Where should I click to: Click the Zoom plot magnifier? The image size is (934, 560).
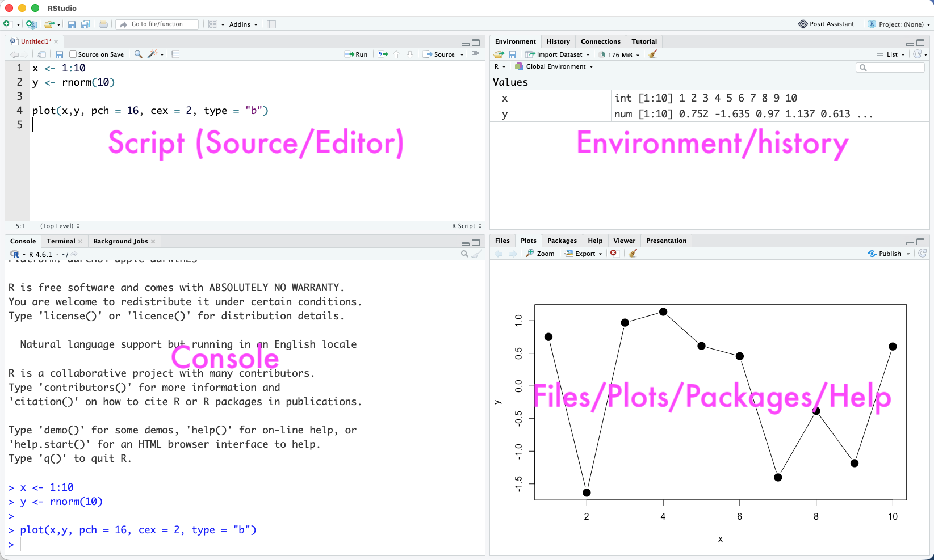pyautogui.click(x=540, y=254)
